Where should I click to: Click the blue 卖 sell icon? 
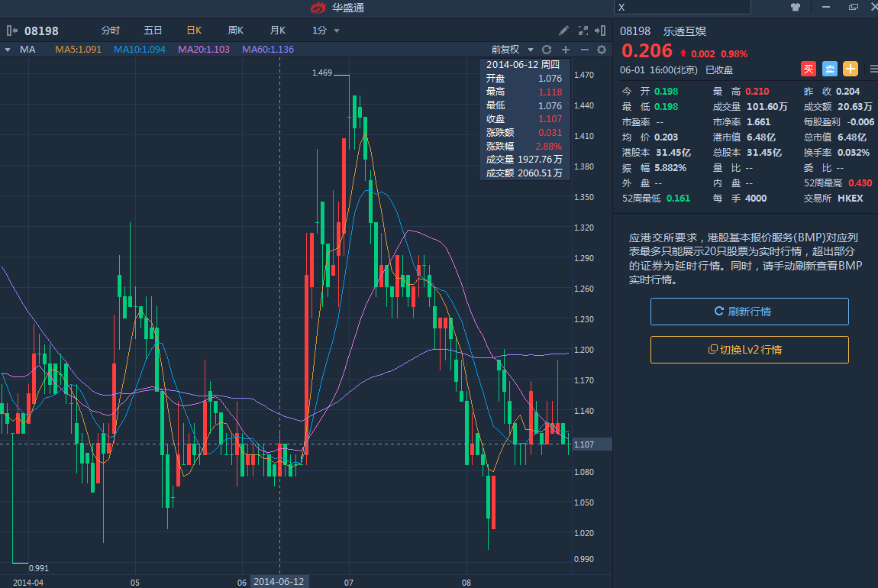point(830,69)
